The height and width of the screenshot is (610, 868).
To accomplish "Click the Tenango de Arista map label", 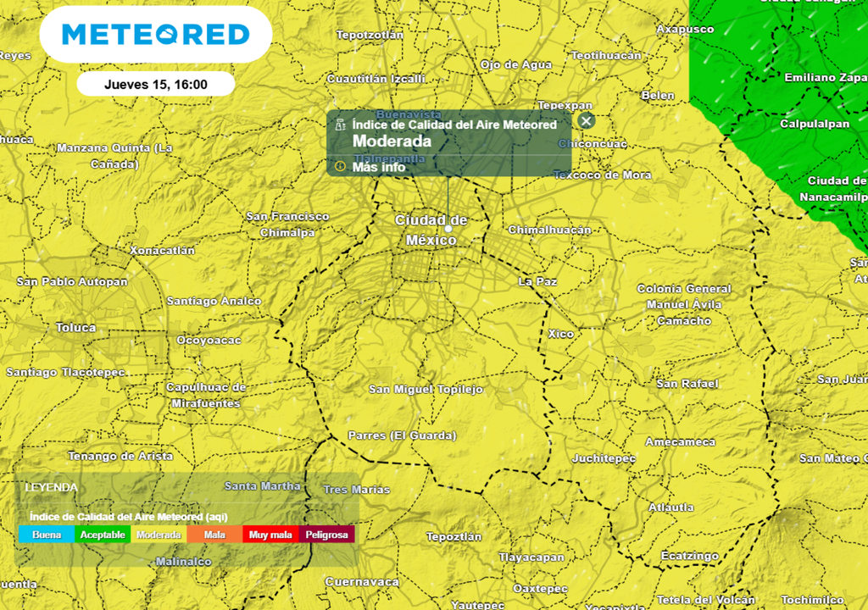I will tap(120, 456).
